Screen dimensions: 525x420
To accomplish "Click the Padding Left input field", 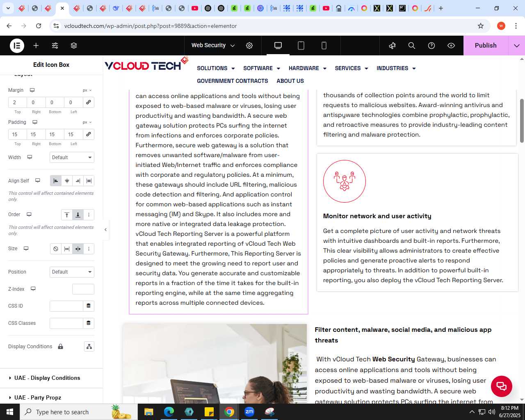I will coord(74,134).
